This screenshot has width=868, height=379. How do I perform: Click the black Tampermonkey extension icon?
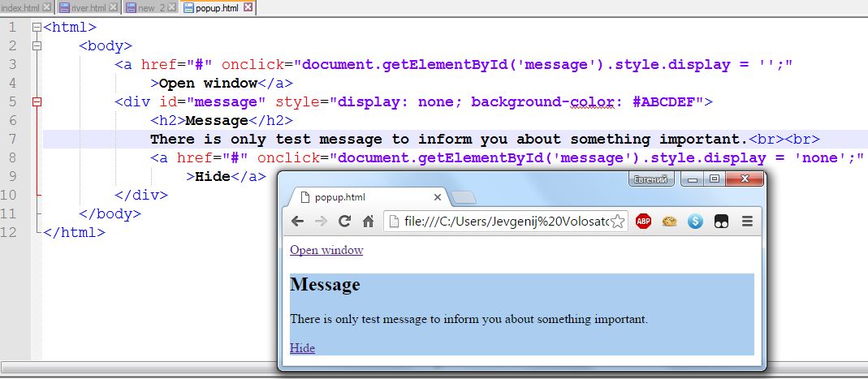click(x=721, y=222)
